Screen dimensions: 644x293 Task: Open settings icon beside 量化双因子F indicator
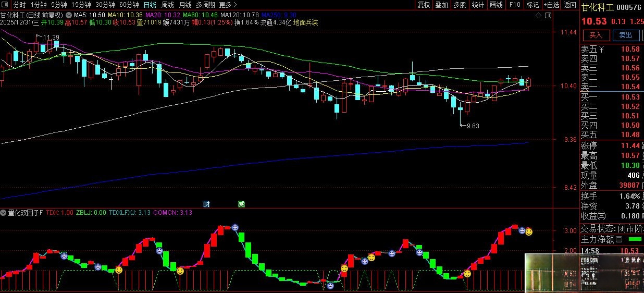pyautogui.click(x=4, y=213)
